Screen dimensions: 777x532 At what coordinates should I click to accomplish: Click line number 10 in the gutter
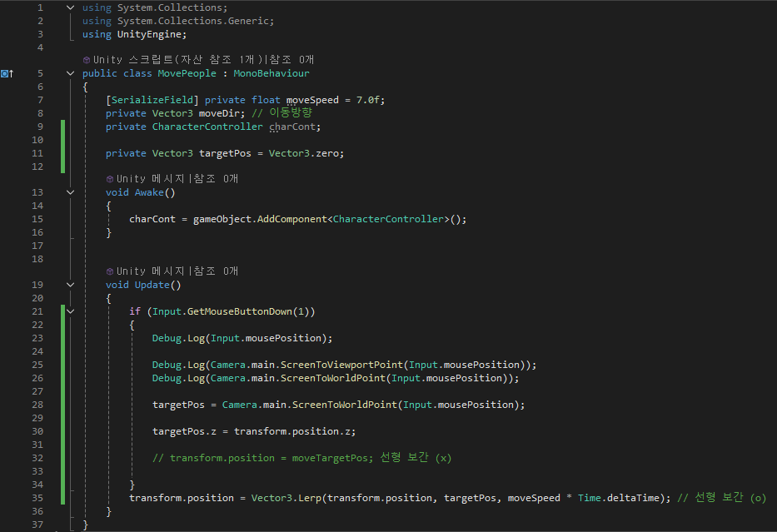tap(37, 140)
